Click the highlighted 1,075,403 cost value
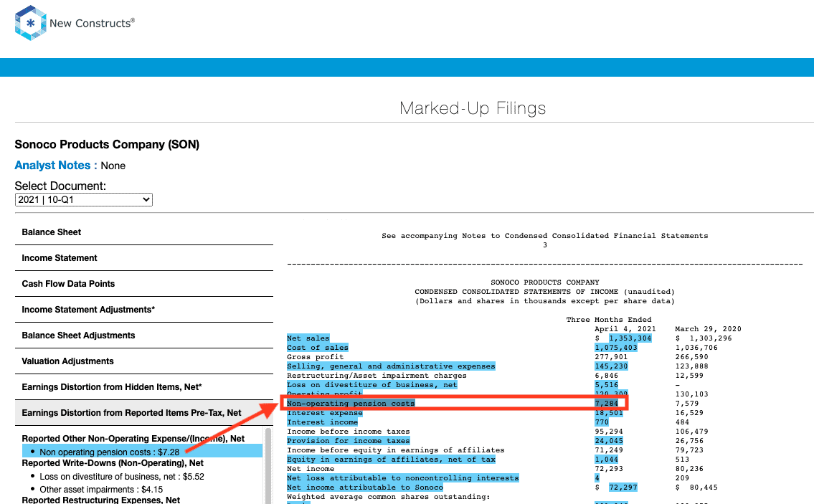 click(x=615, y=348)
